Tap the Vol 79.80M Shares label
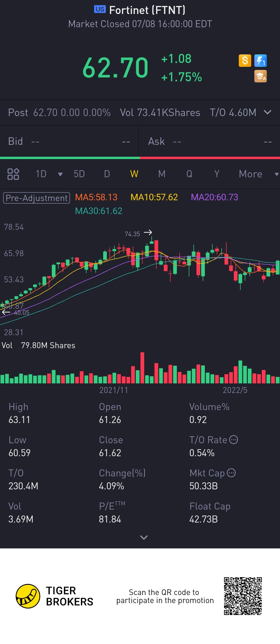 pos(38,345)
